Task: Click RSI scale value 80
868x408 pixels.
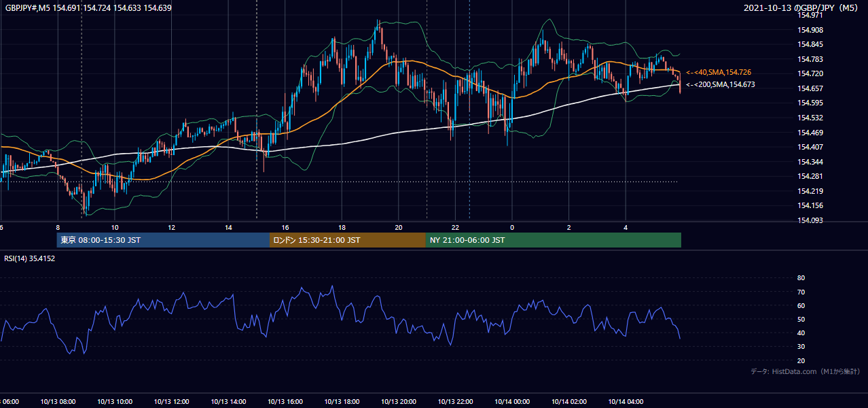Action: click(801, 278)
